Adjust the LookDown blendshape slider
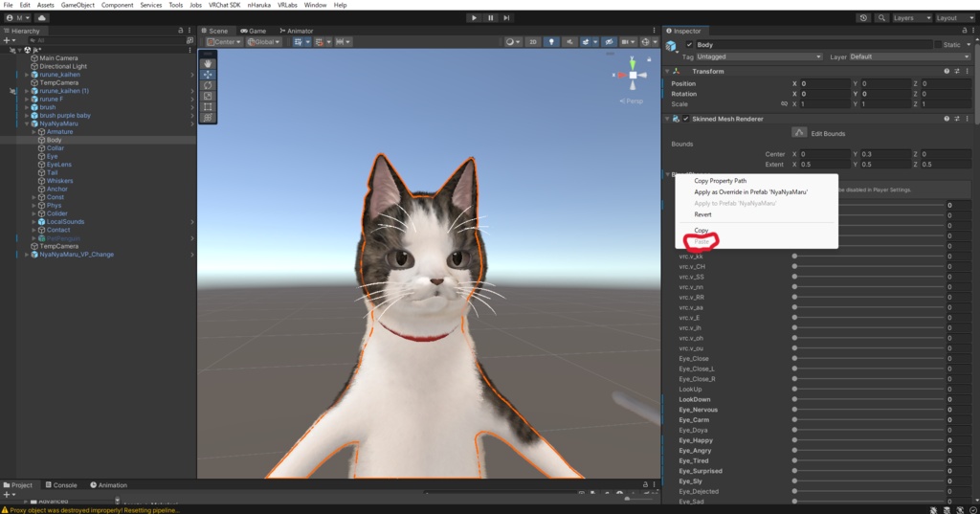980x514 pixels. (869, 399)
